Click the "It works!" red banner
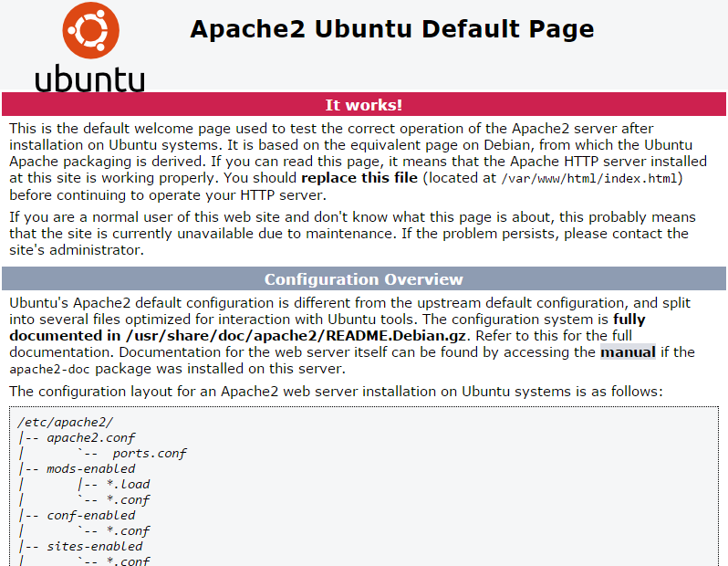 pyautogui.click(x=363, y=105)
